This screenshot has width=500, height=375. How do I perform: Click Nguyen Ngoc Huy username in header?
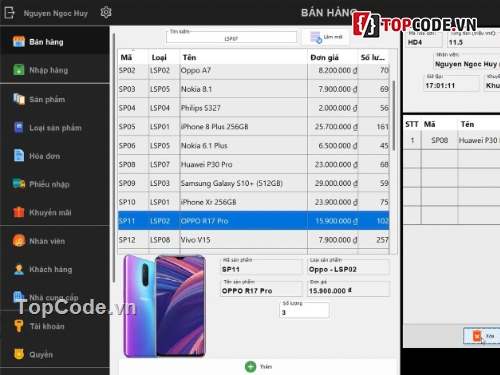click(x=56, y=13)
